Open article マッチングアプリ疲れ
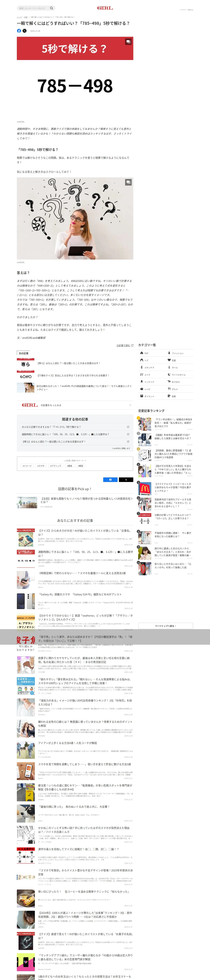The width and height of the screenshot is (210, 980). [85, 957]
